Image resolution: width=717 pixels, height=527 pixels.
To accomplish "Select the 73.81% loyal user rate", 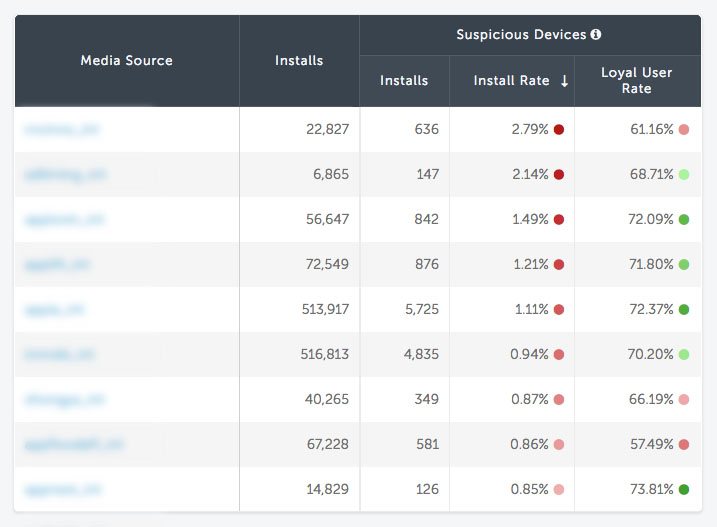I will [x=652, y=489].
